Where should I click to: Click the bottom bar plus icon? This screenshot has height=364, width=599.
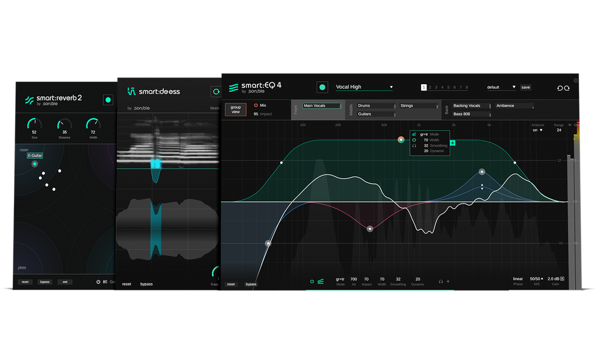(x=448, y=282)
